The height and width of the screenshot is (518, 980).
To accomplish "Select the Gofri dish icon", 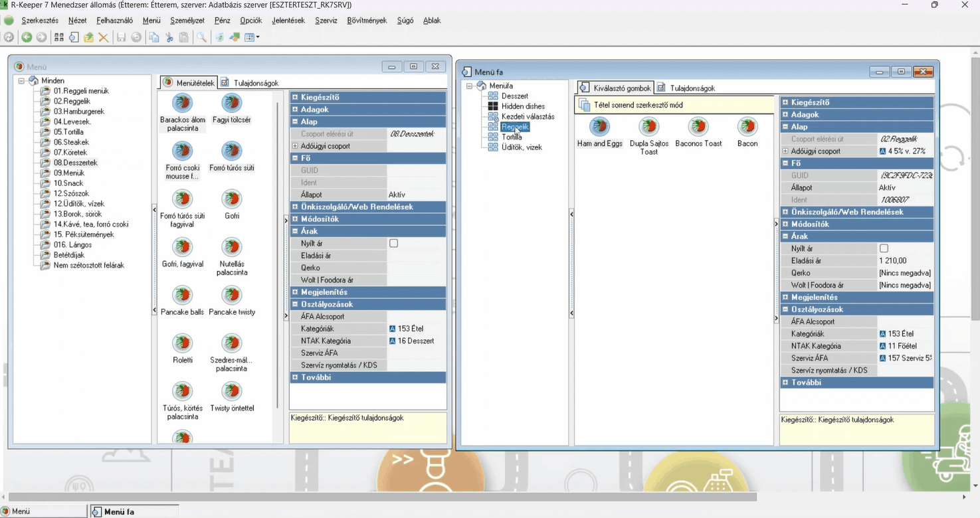I will point(232,199).
